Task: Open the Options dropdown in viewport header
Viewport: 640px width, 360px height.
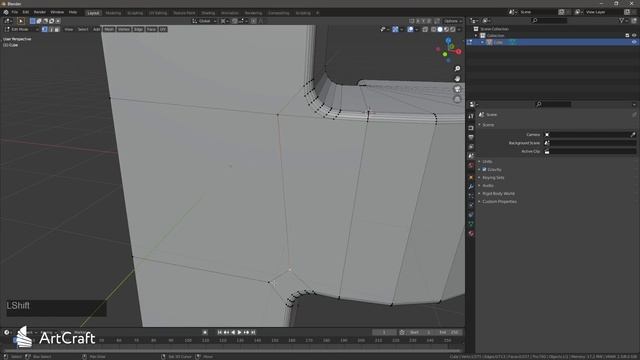Action: coord(453,21)
